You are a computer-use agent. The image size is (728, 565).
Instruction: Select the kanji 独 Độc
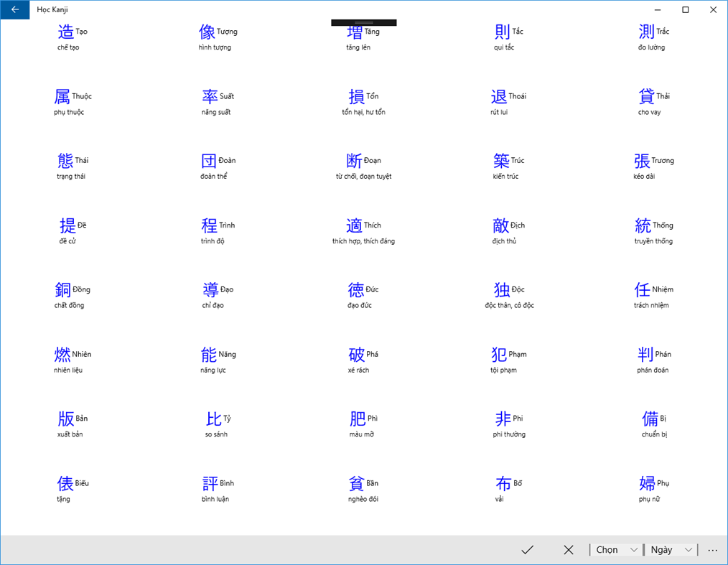pos(500,289)
